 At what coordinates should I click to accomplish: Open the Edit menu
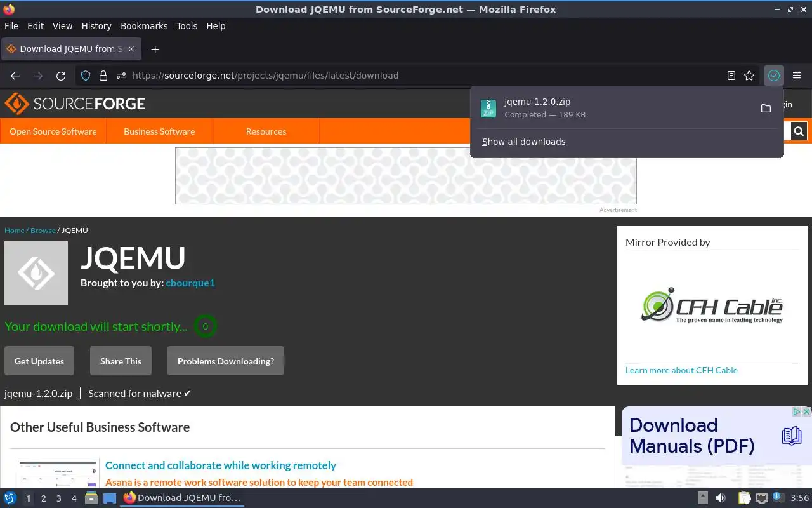click(36, 26)
